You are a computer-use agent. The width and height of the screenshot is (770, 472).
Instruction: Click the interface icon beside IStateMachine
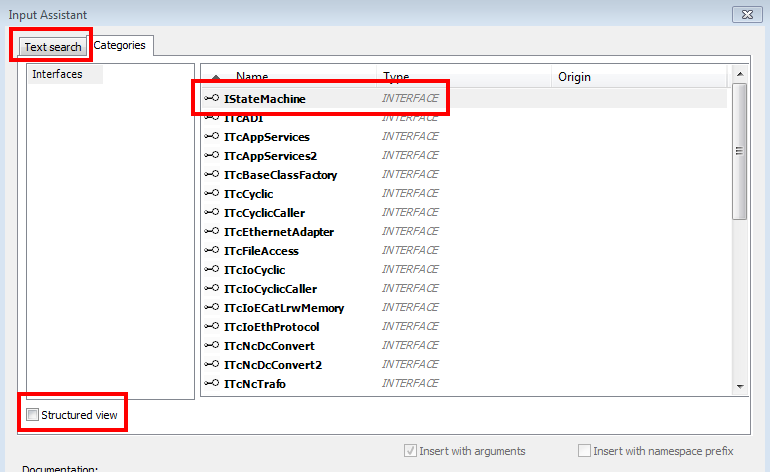coord(212,98)
